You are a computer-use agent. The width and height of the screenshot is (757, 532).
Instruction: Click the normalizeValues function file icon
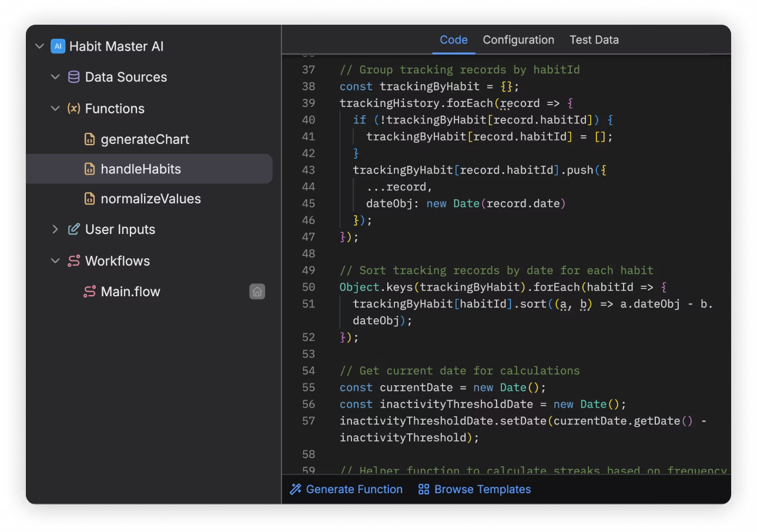tap(91, 199)
